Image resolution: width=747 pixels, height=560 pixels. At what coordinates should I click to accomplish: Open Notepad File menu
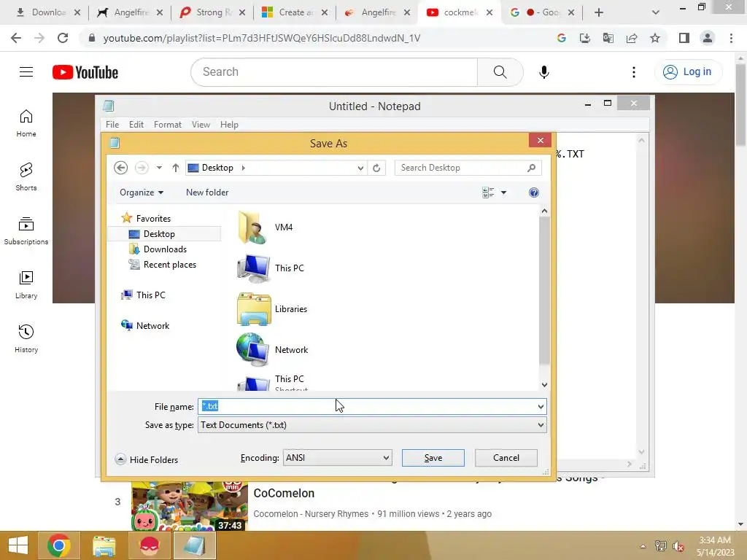click(112, 124)
